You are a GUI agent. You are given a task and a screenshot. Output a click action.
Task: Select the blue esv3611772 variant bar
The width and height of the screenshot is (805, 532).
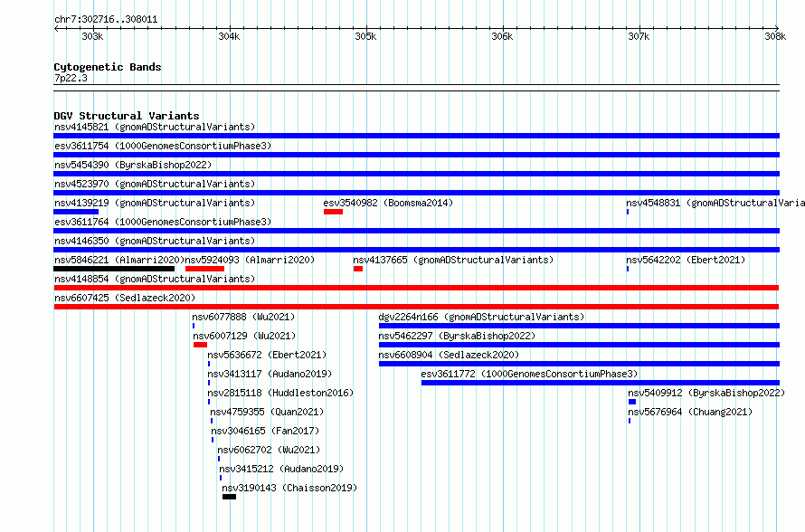pyautogui.click(x=601, y=383)
